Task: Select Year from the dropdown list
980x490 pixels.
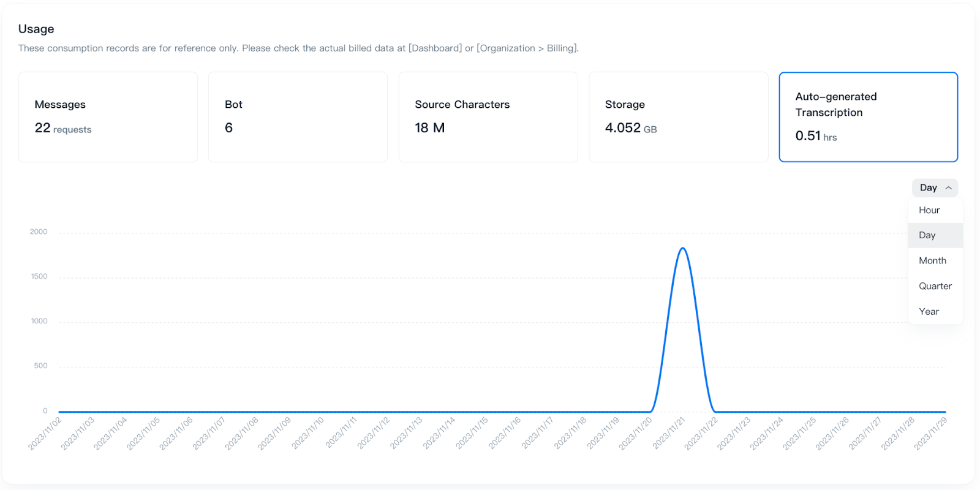Action: (929, 312)
